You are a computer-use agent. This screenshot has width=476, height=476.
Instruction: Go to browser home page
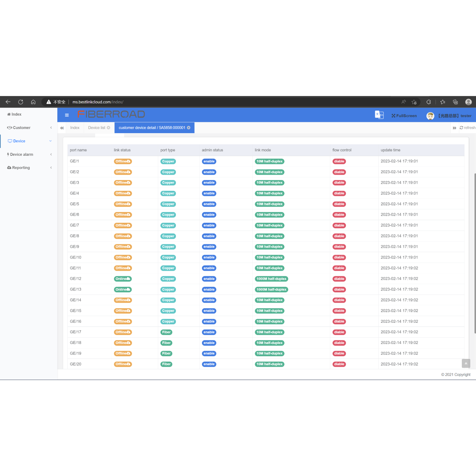(x=33, y=102)
